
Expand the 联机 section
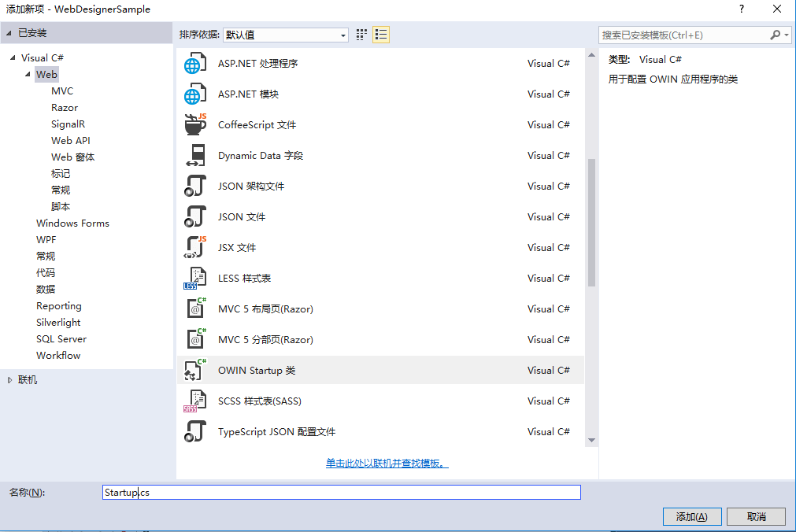click(9, 380)
